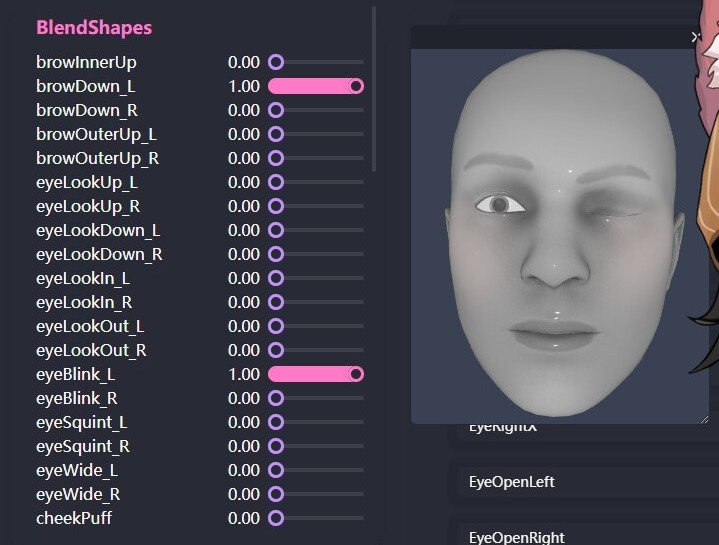Image resolution: width=719 pixels, height=545 pixels.
Task: Click the eyeSquint_R slider knob
Action: [x=276, y=446]
